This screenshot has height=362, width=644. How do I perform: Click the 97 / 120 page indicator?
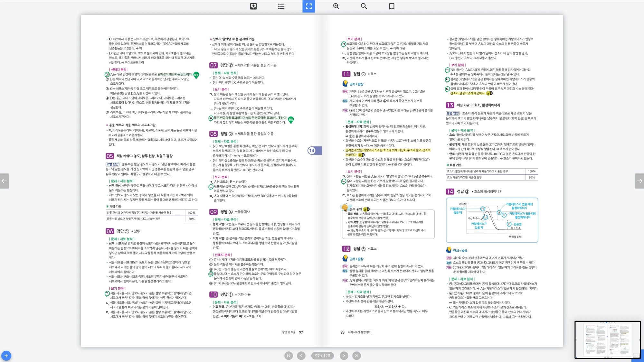(x=322, y=356)
